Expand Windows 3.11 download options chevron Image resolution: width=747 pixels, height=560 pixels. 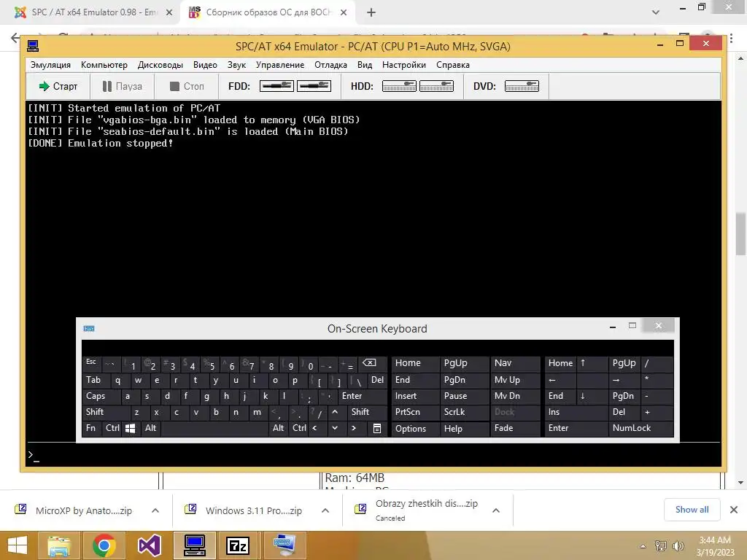(x=325, y=510)
